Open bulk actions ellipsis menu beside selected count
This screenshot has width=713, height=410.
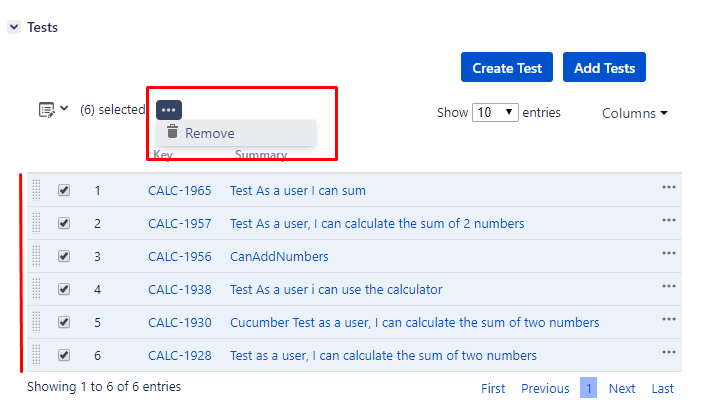click(x=169, y=110)
